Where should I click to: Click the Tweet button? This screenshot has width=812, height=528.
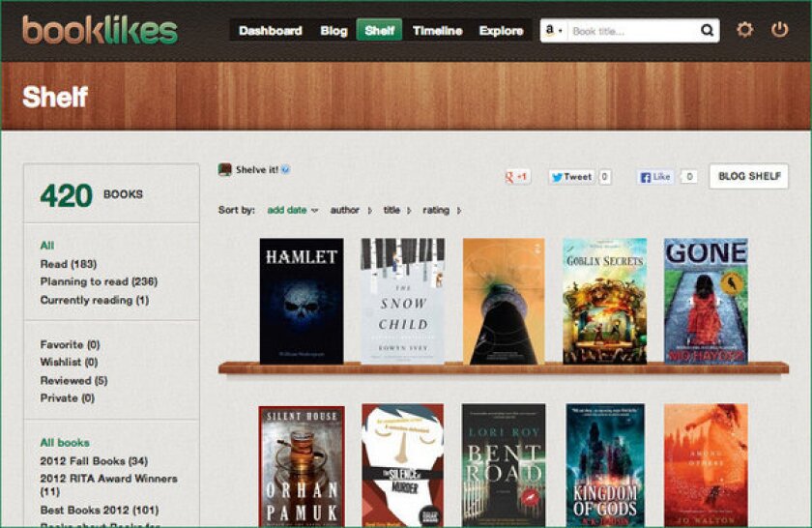coord(571,177)
